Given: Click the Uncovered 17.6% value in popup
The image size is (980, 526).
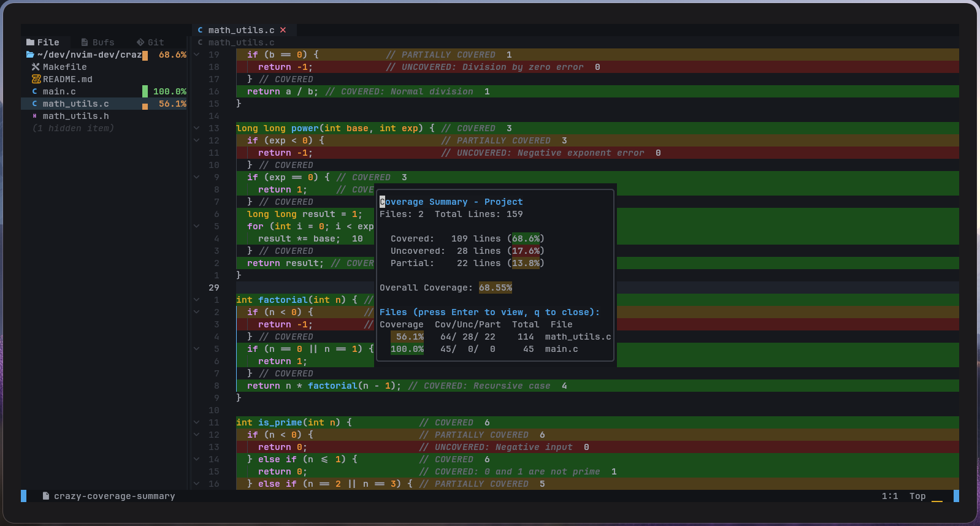Looking at the screenshot, I should pyautogui.click(x=526, y=251).
